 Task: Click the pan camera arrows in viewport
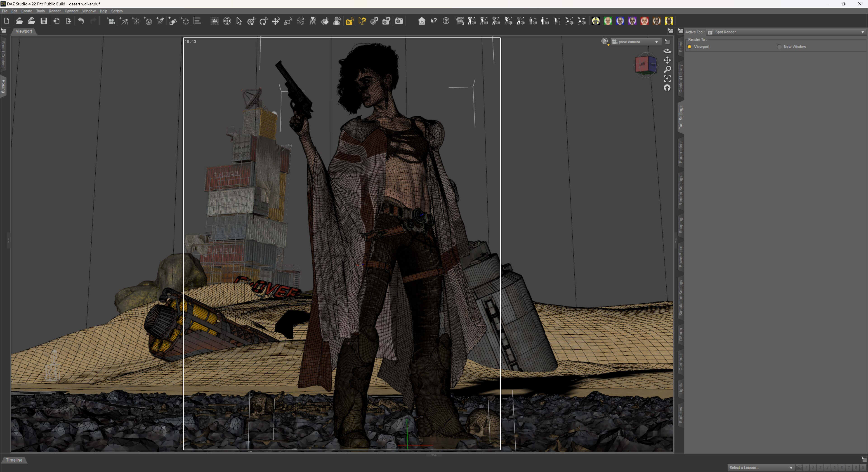(x=667, y=60)
